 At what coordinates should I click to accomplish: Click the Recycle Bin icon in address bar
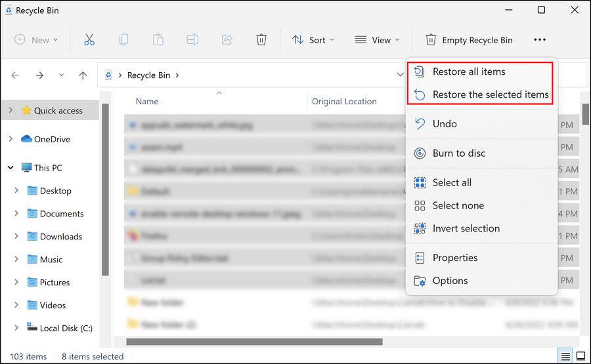[x=108, y=75]
